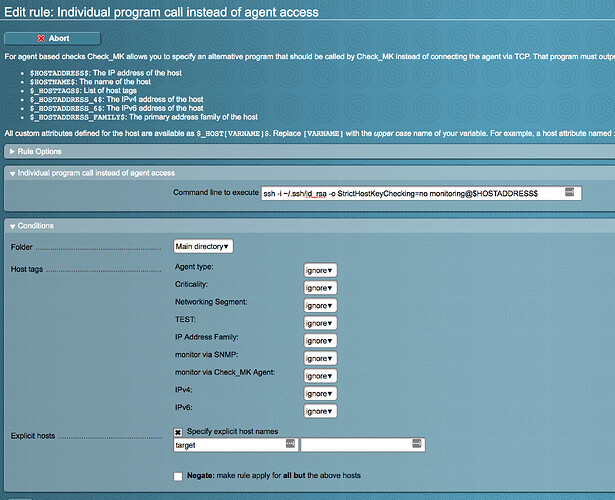
Task: Open the Folder Main directory dropdown
Action: click(203, 246)
